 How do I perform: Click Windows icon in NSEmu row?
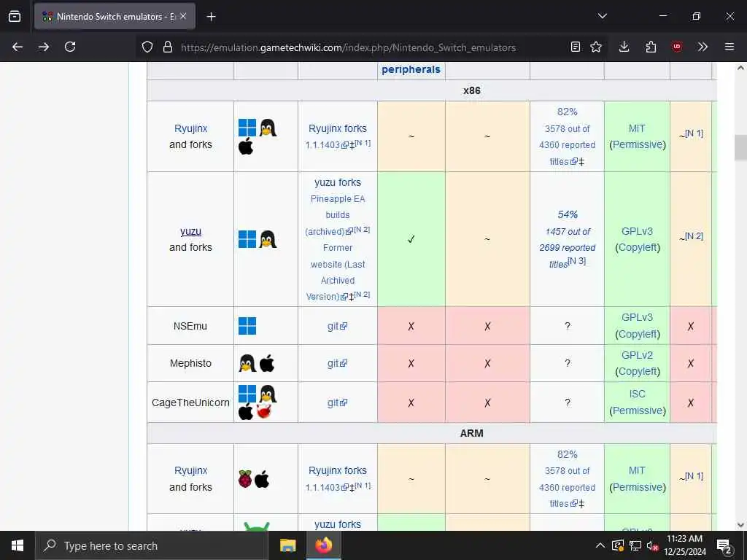[247, 326]
